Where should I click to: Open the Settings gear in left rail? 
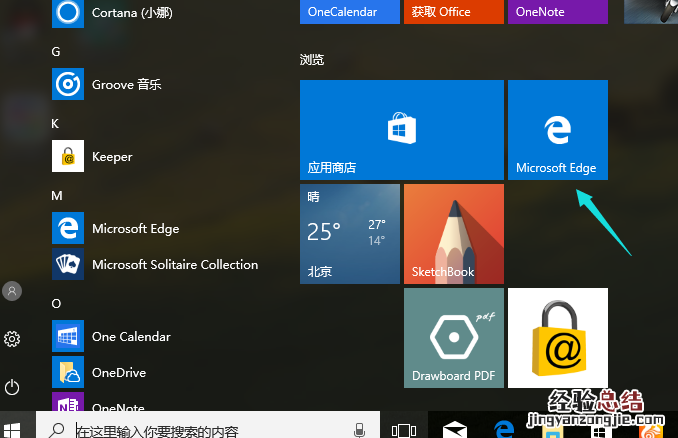coord(12,339)
